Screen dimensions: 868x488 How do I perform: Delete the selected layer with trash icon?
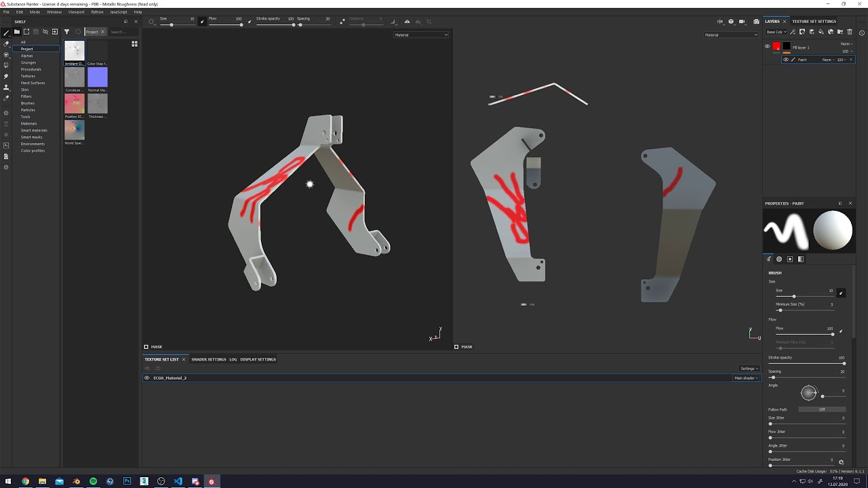(x=850, y=32)
